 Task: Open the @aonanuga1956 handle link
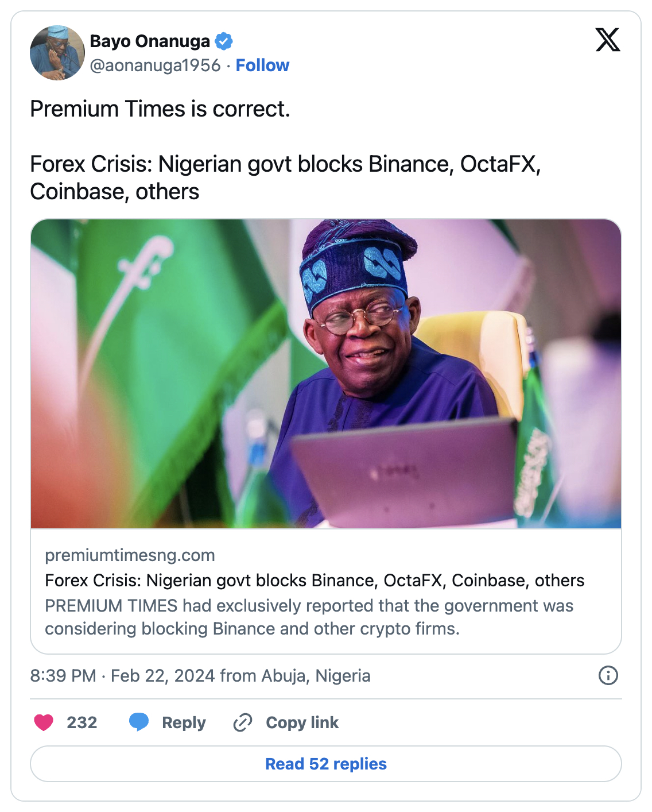click(155, 65)
